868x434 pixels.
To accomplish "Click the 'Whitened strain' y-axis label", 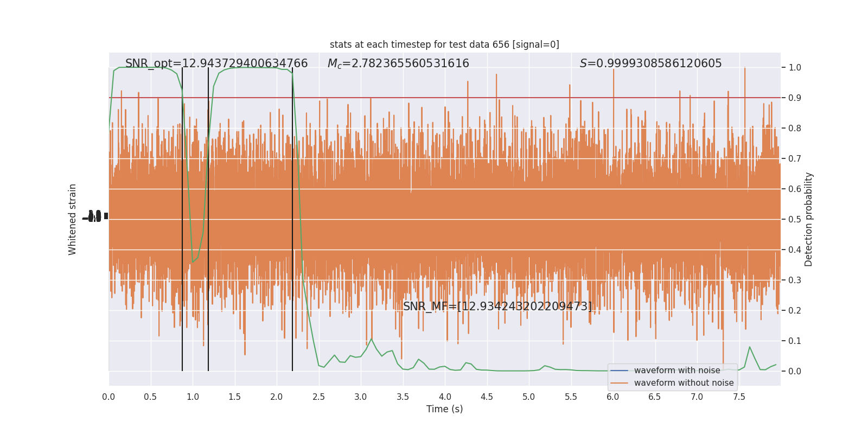I will click(x=73, y=219).
